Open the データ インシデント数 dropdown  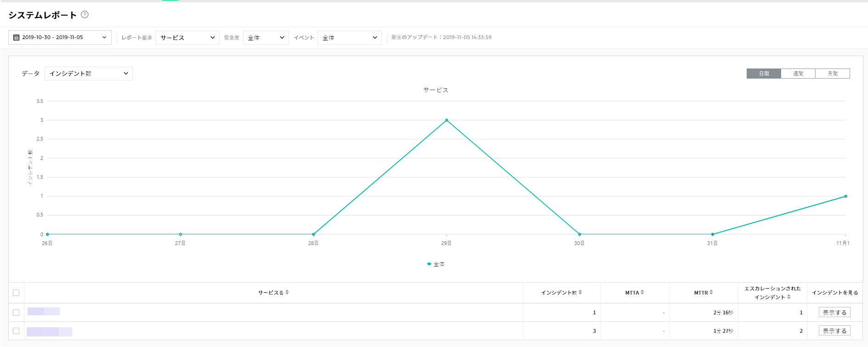(88, 74)
